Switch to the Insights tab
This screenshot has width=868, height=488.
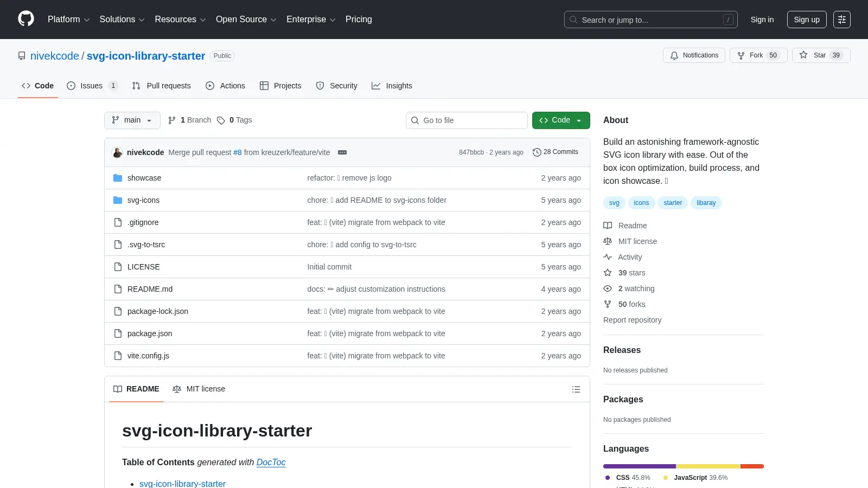click(392, 86)
